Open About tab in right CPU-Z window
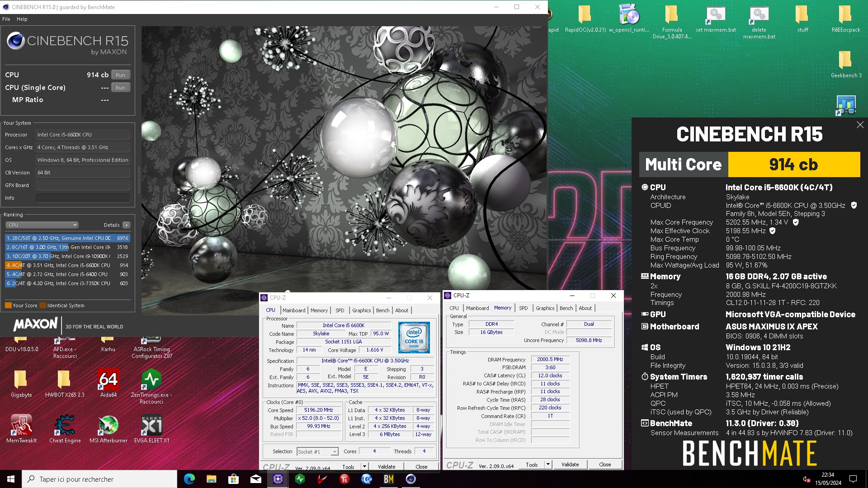Screen dimensions: 868x488 585,308
